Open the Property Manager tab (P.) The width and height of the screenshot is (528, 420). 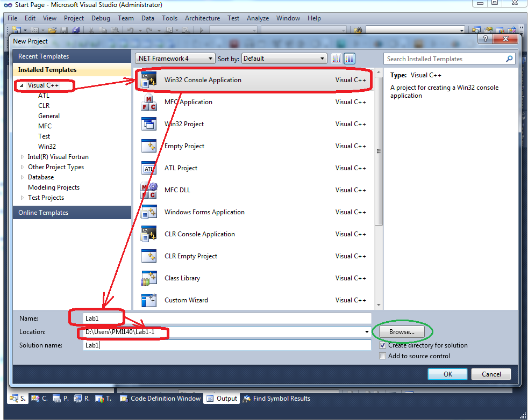coord(61,399)
